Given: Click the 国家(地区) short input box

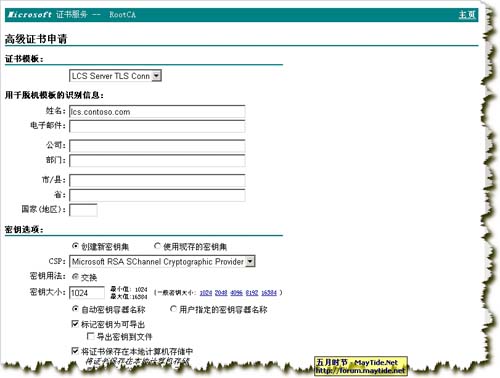Looking at the screenshot, I should (83, 210).
